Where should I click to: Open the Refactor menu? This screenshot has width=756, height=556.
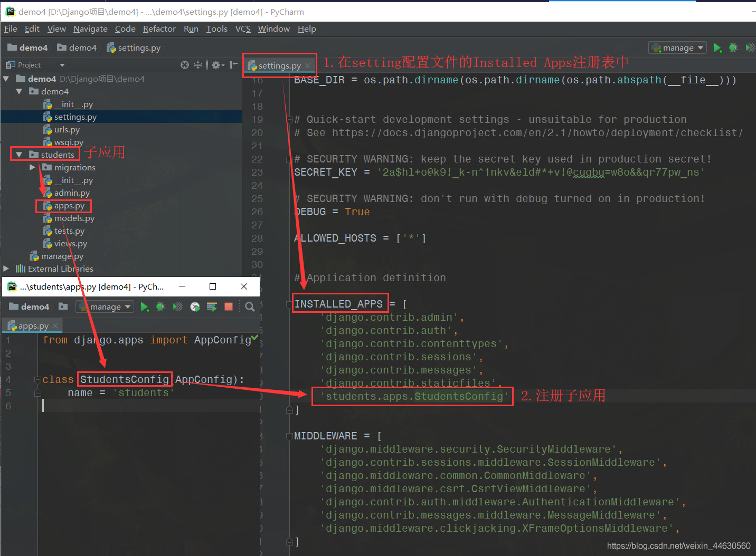tap(159, 28)
